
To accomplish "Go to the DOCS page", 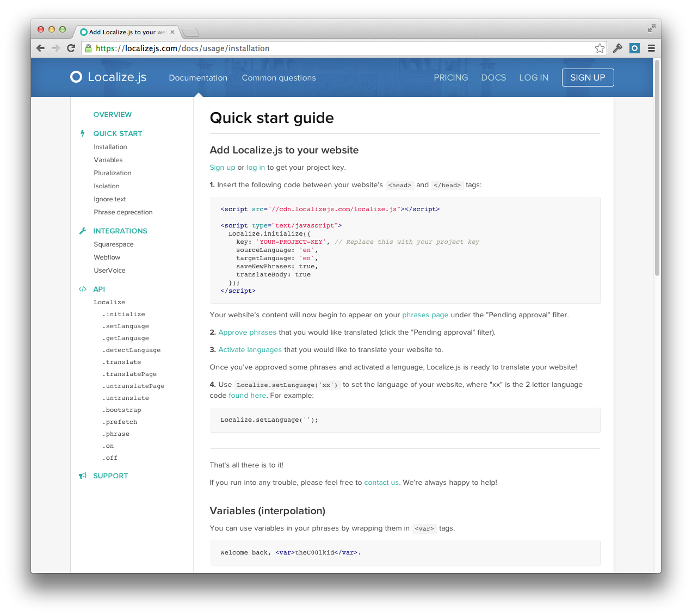I will click(493, 78).
